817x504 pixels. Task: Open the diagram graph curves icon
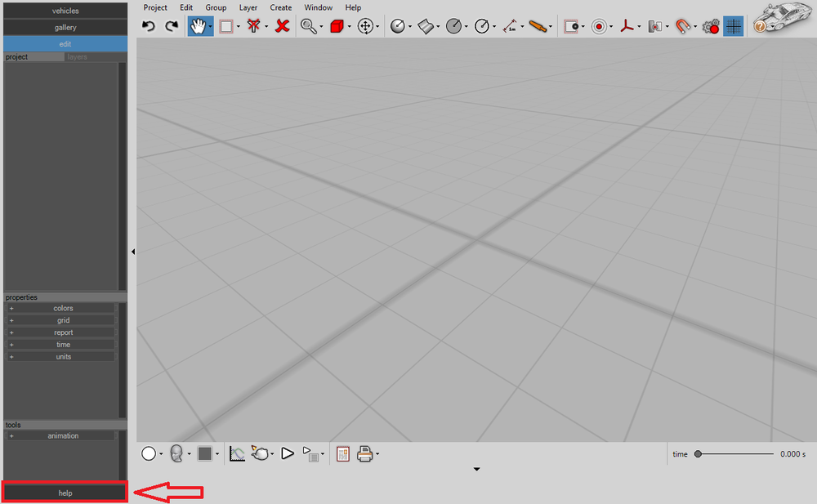click(237, 454)
